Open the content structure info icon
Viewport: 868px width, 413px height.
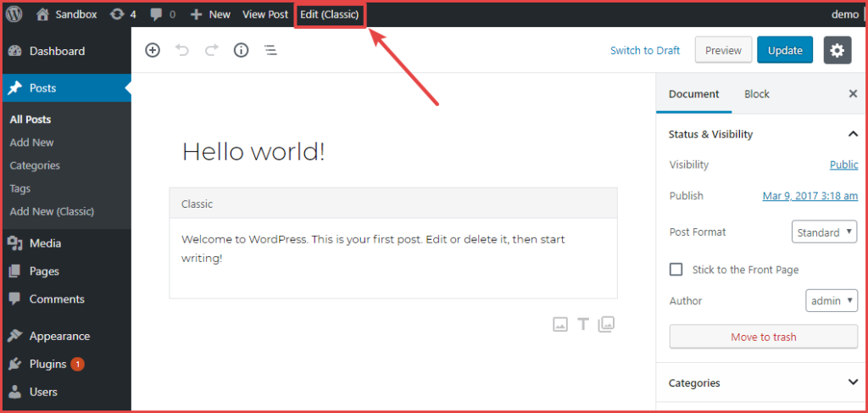[241, 50]
